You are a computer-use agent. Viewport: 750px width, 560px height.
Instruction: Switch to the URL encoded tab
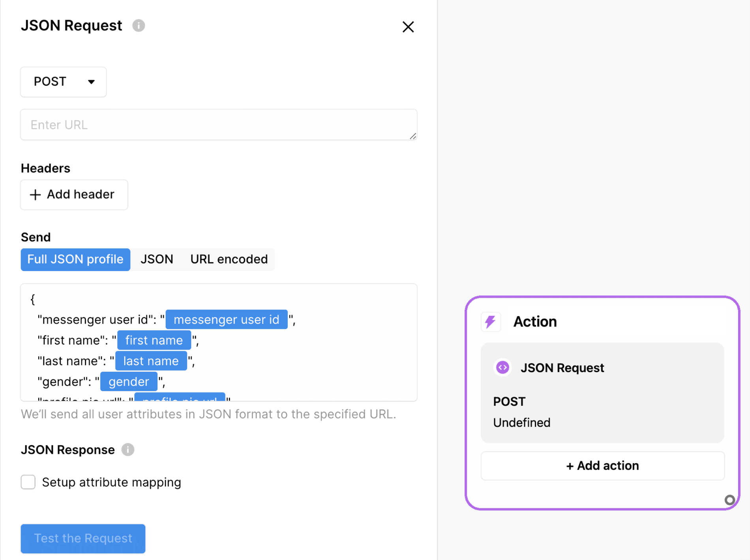click(x=229, y=259)
